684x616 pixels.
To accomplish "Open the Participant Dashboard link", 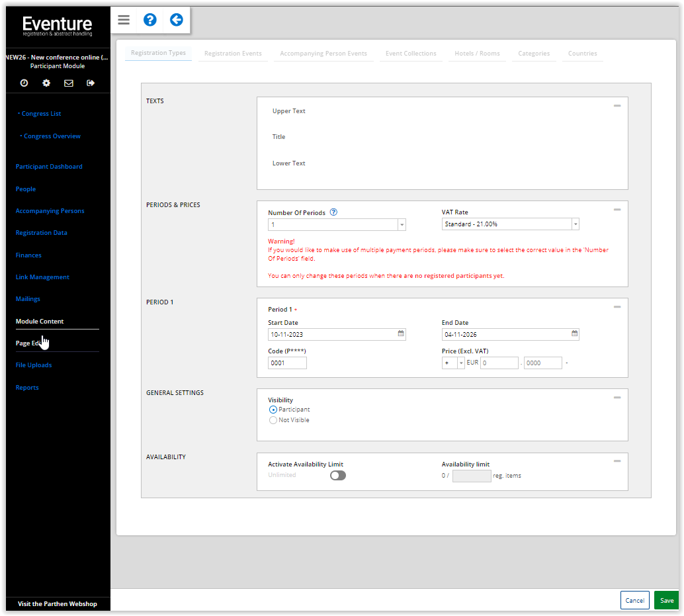I will click(x=49, y=166).
